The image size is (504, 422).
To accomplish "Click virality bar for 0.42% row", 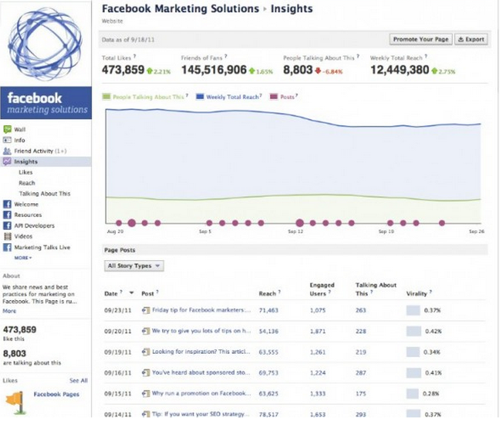I will 417,334.
